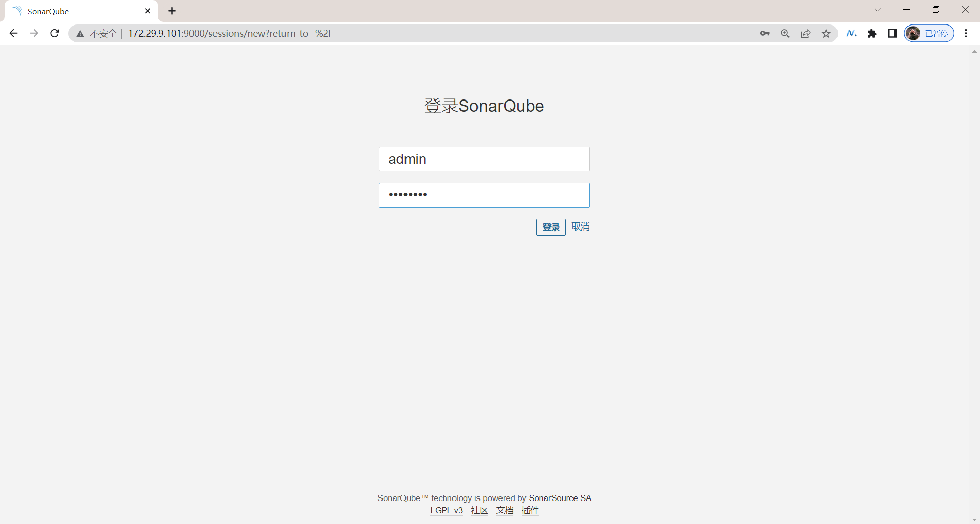This screenshot has height=524, width=980.
Task: Select the SonarQube browser tab
Action: [x=82, y=11]
